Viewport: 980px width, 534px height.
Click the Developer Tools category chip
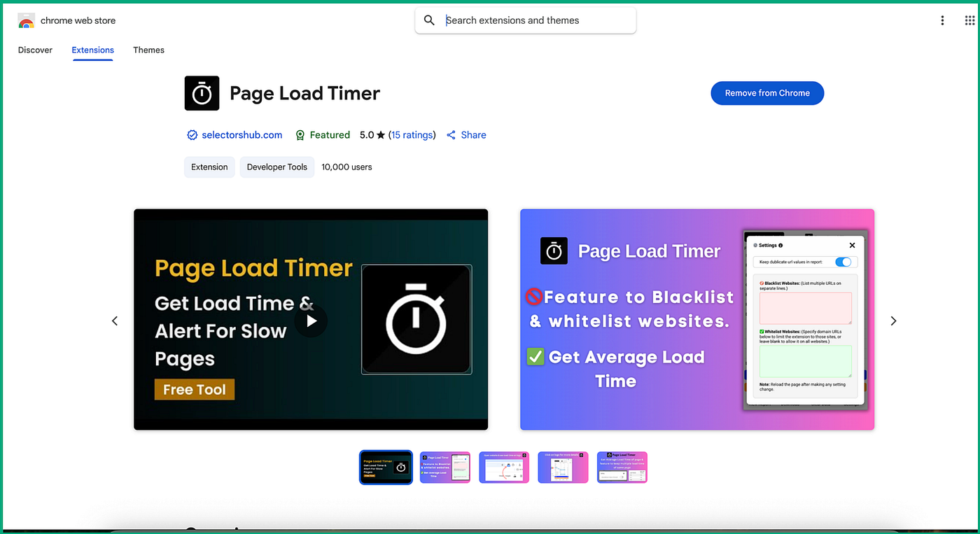(x=277, y=167)
